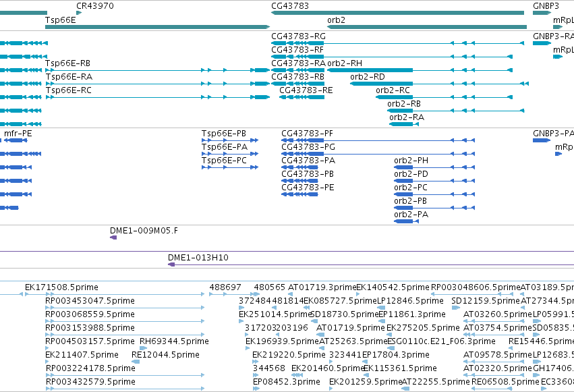This screenshot has width=574, height=392.
Task: Click the EK201259.5prime EST label
Action: click(366, 383)
